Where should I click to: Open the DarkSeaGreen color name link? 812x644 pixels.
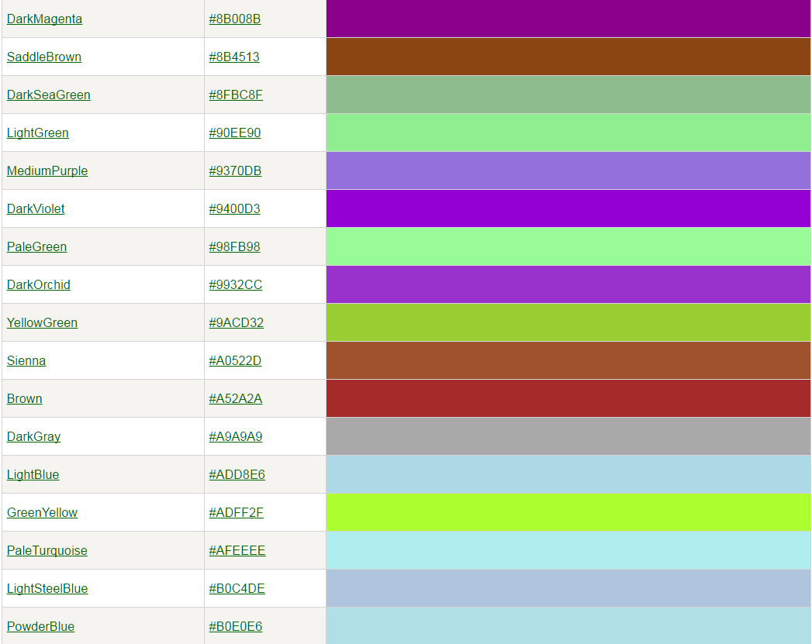click(49, 95)
